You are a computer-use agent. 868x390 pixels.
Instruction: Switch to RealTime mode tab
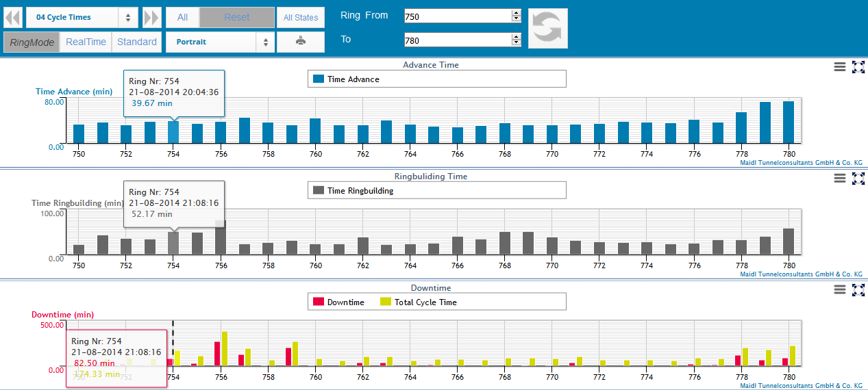point(86,42)
